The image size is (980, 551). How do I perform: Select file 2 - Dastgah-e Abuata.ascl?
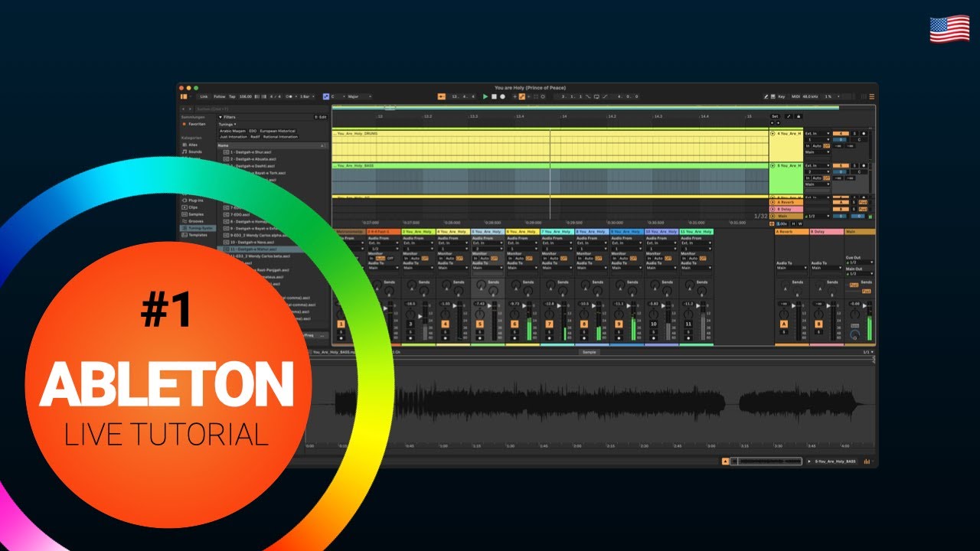(251, 159)
